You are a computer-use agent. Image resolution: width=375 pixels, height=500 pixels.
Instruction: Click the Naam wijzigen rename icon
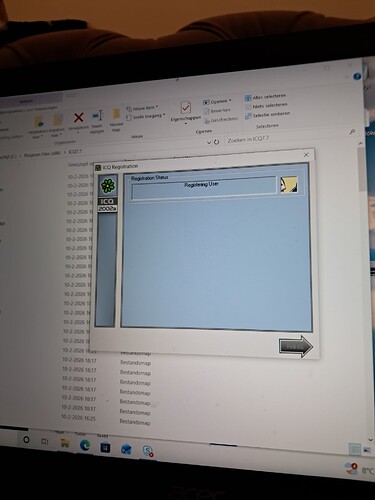tap(97, 116)
